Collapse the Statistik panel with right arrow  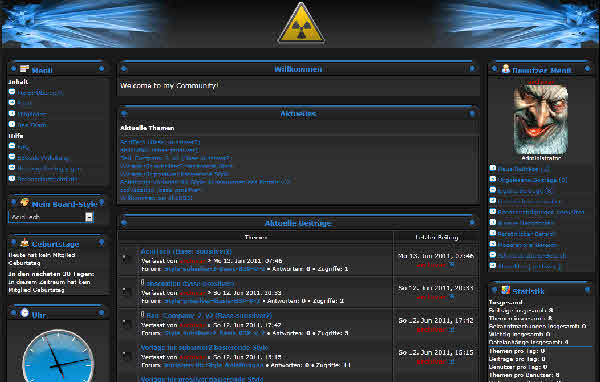coord(587,291)
